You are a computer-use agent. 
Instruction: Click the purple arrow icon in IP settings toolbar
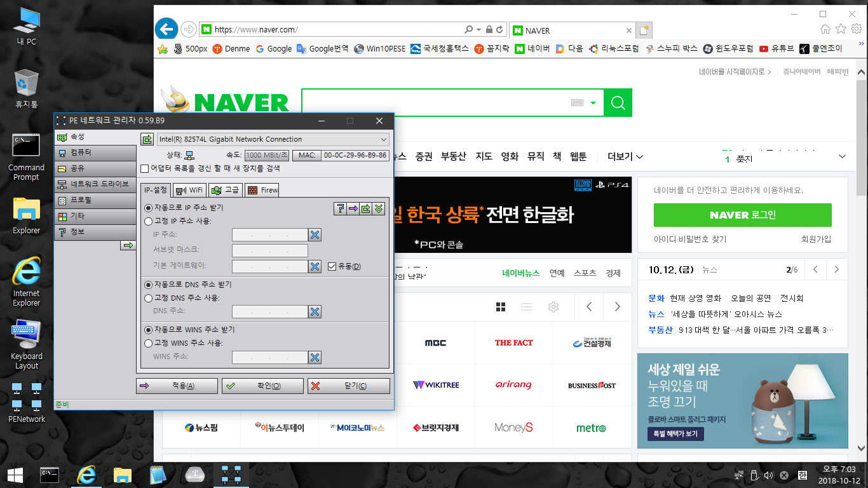tap(353, 208)
